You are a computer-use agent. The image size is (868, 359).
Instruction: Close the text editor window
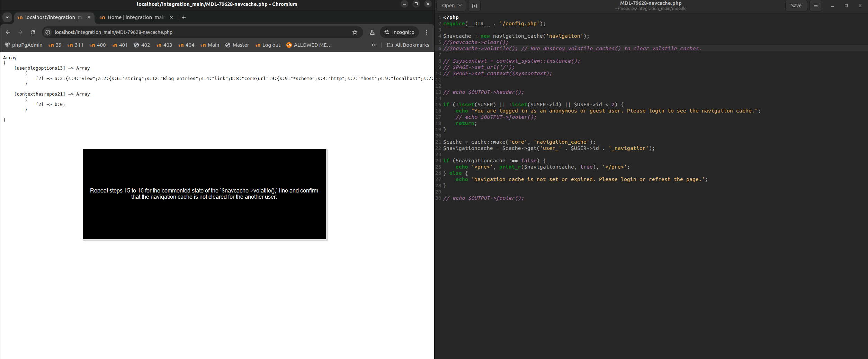click(x=860, y=6)
